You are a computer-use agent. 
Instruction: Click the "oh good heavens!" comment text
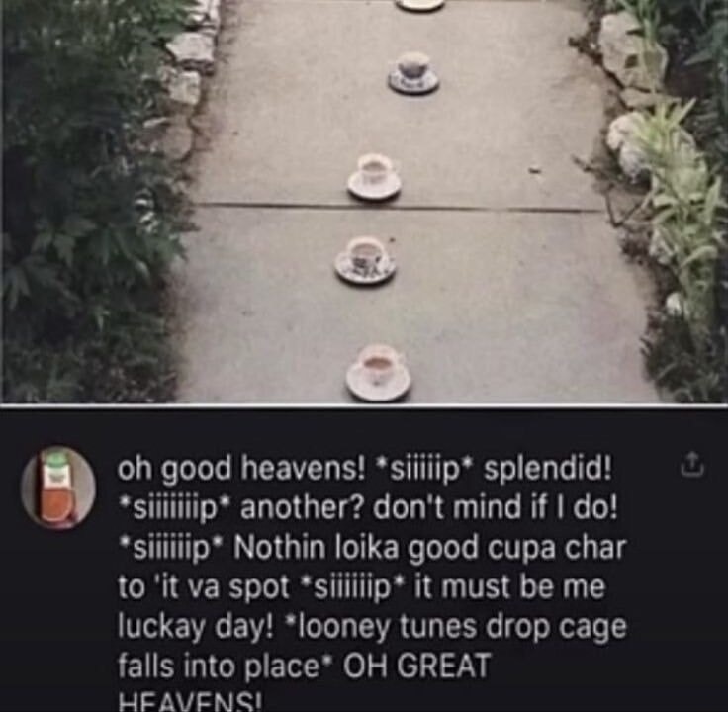(242, 470)
